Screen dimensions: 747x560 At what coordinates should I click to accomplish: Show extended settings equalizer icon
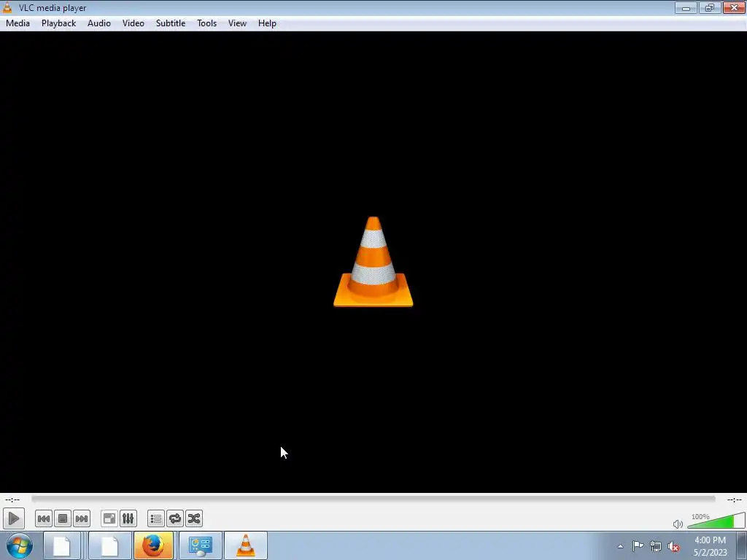coord(128,518)
